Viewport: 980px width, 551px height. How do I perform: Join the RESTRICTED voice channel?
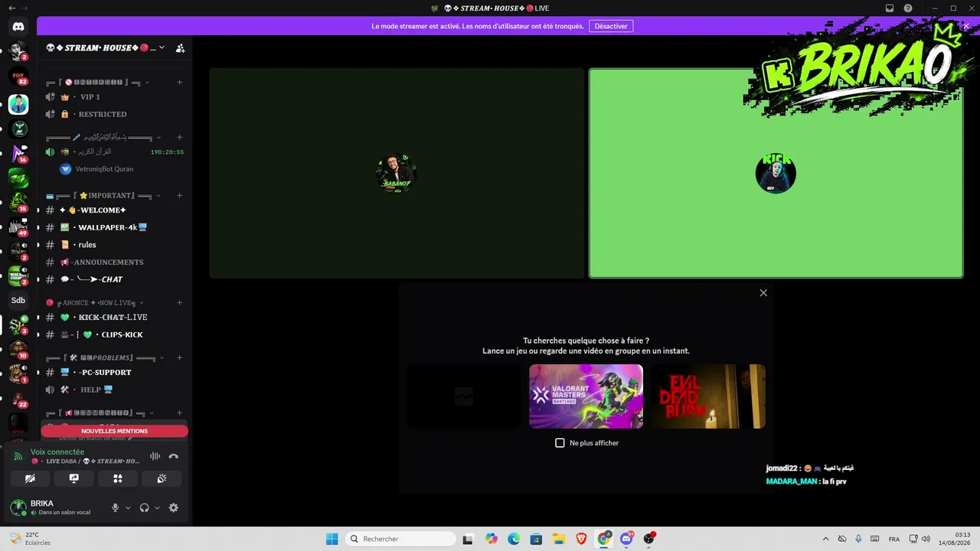114,114
